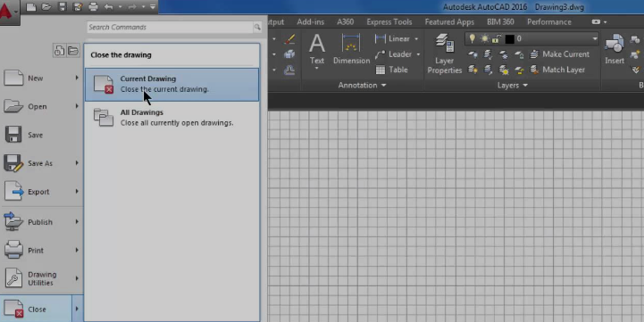The width and height of the screenshot is (644, 322).
Task: Choose Save As in application menu
Action: 41,163
